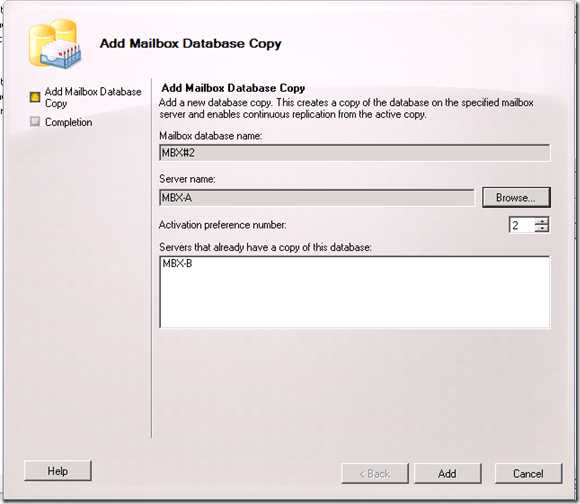Decrease the activation preference number with the down arrow
Image resolution: width=580 pixels, height=504 pixels.
(542, 229)
